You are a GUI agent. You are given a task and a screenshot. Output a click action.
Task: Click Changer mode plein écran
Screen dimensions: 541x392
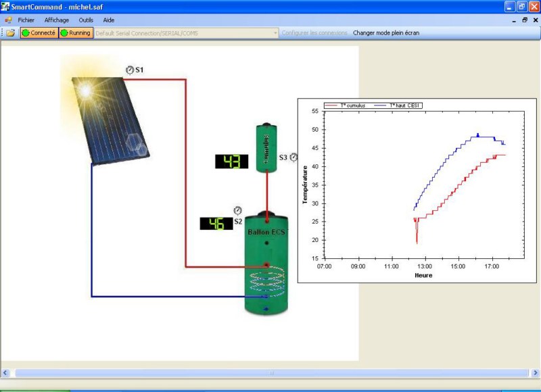[385, 32]
